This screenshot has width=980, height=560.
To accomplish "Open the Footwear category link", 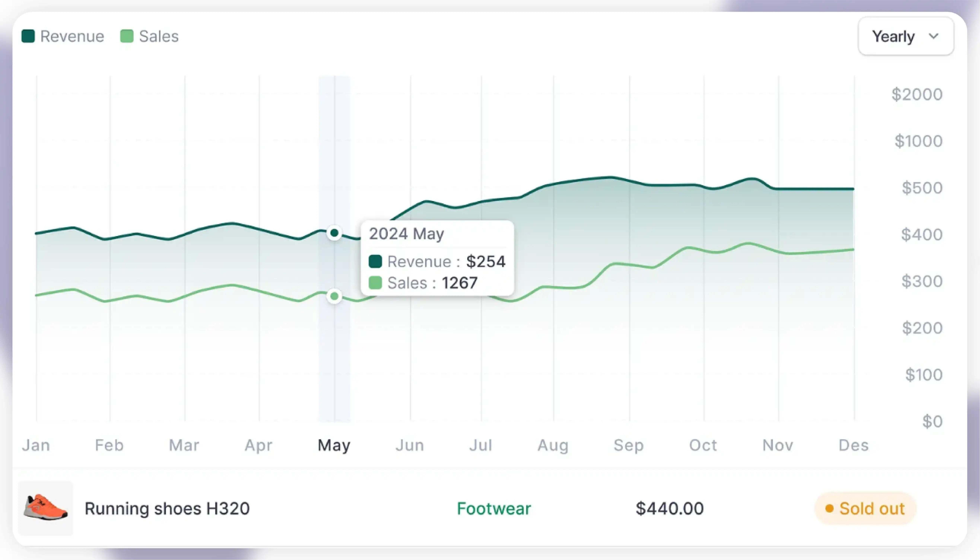I will click(494, 508).
